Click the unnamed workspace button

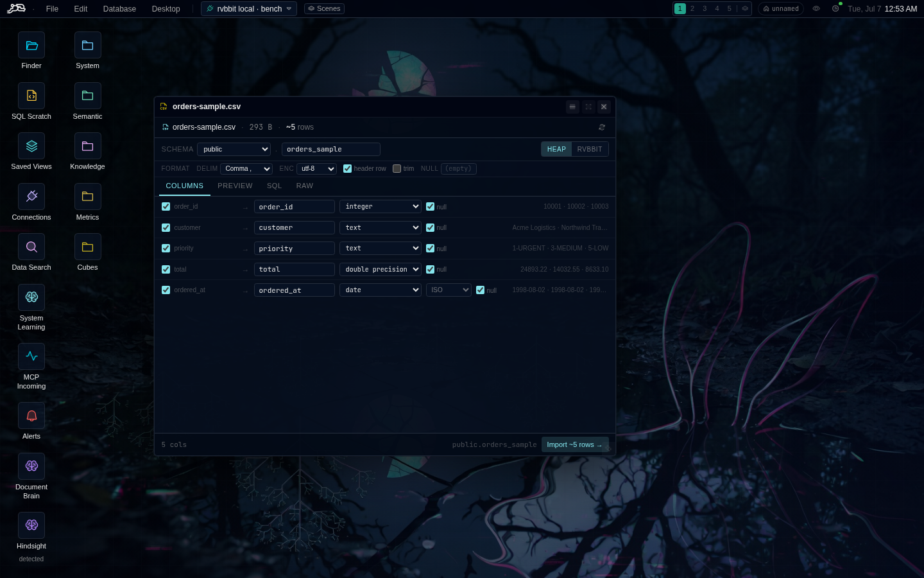pos(781,8)
